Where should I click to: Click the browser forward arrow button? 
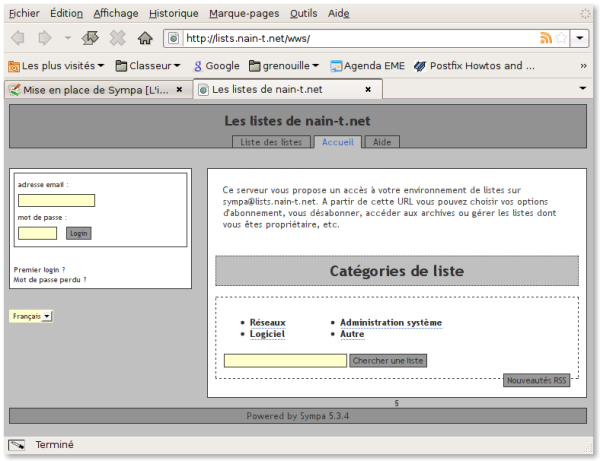pos(45,38)
